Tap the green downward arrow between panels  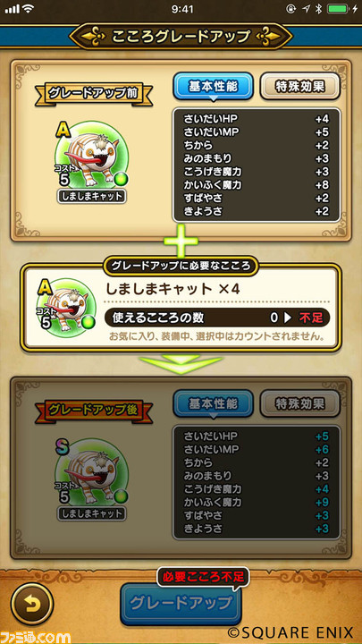tap(181, 364)
